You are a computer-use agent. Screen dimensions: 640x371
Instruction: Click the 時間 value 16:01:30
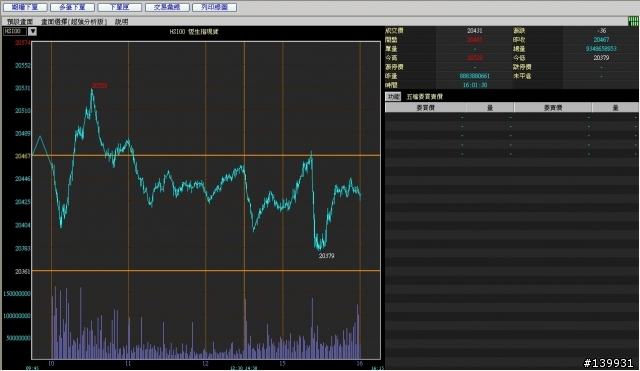475,85
